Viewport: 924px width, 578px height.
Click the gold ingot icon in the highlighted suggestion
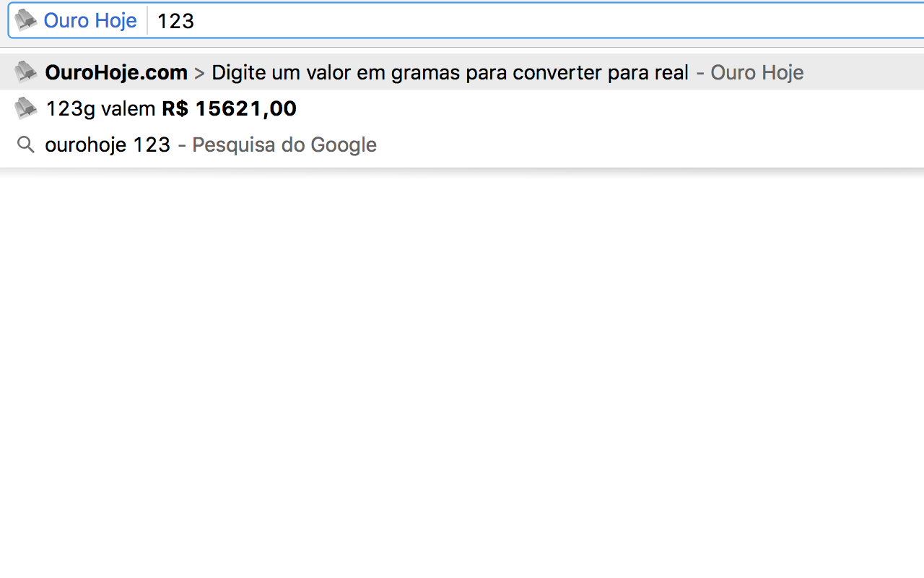[x=26, y=72]
